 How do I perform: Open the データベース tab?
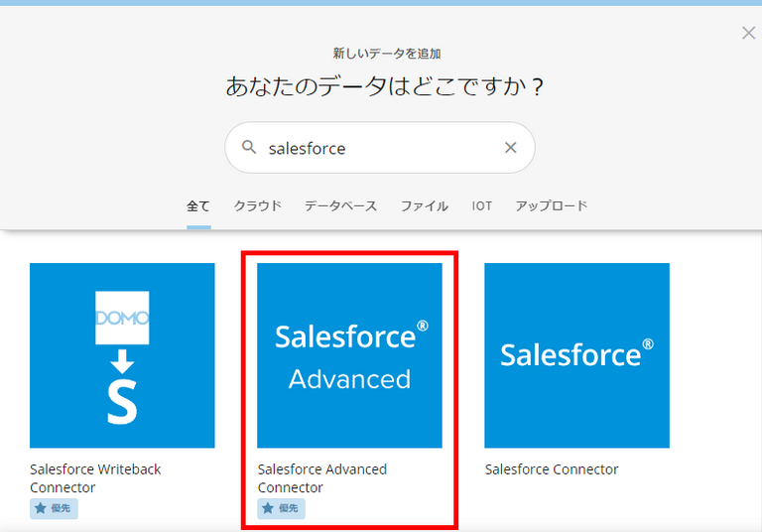pos(340,206)
